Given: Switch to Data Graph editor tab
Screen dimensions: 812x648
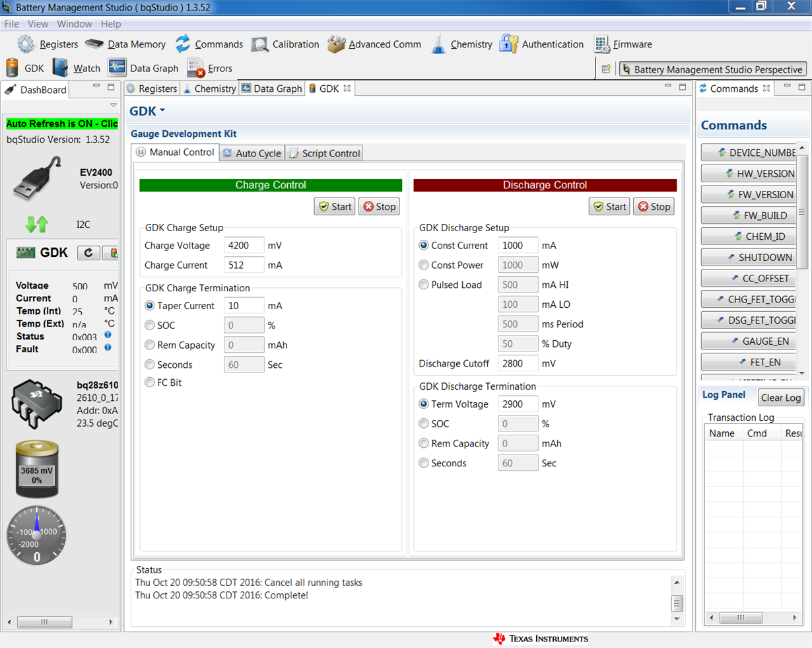Looking at the screenshot, I should 271,89.
